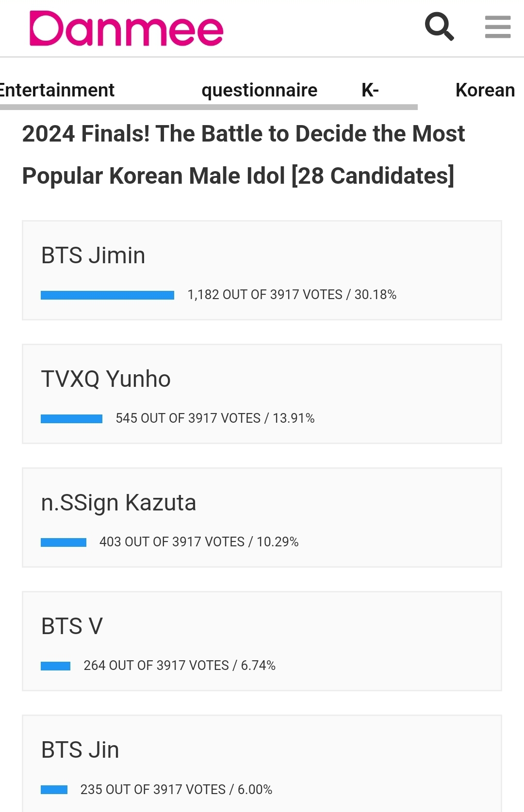Open the hamburger menu
This screenshot has width=524, height=812.
click(497, 27)
